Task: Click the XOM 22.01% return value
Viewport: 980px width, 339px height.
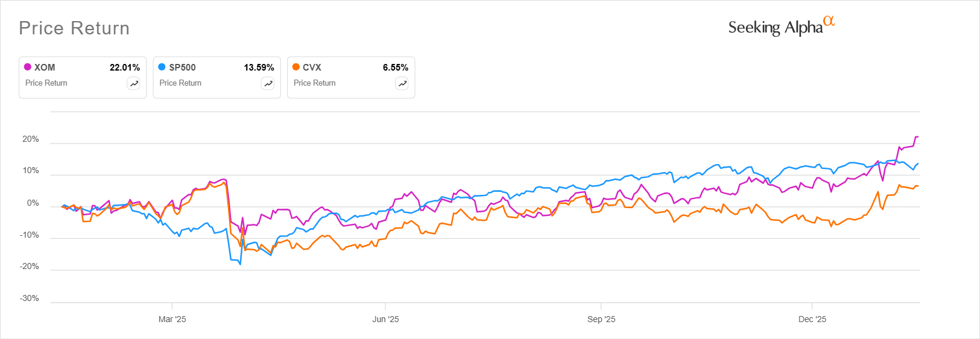Action: (x=124, y=68)
